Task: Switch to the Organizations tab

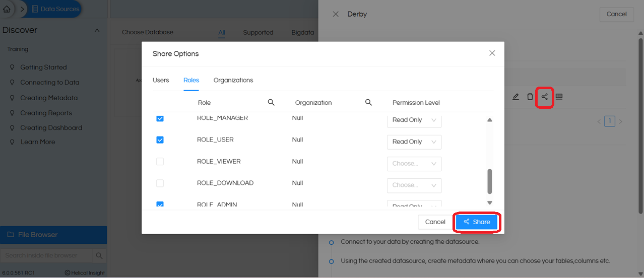Action: [233, 80]
